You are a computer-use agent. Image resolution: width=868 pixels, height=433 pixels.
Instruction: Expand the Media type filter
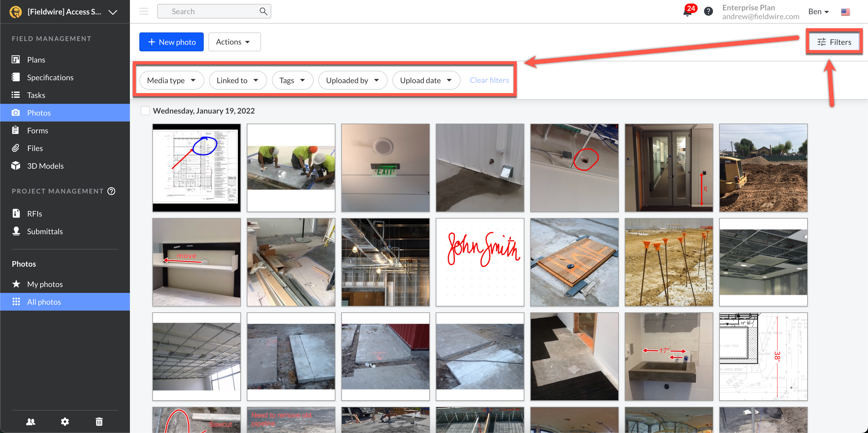click(171, 81)
